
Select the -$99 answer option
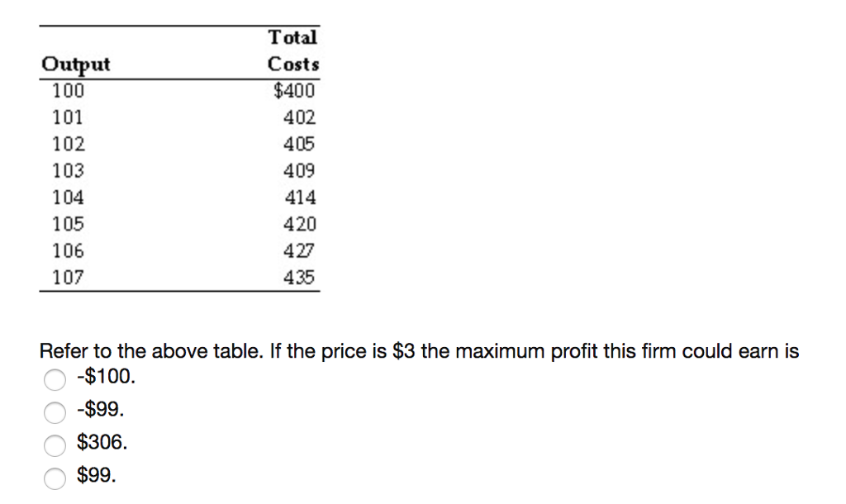pos(55,412)
